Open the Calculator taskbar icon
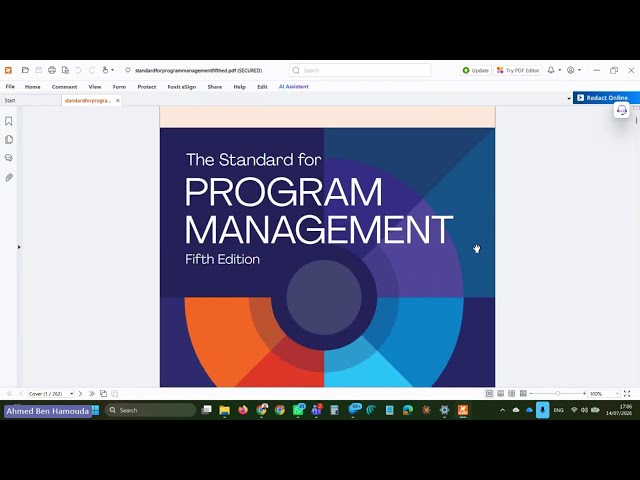Image resolution: width=640 pixels, height=480 pixels. click(x=334, y=410)
